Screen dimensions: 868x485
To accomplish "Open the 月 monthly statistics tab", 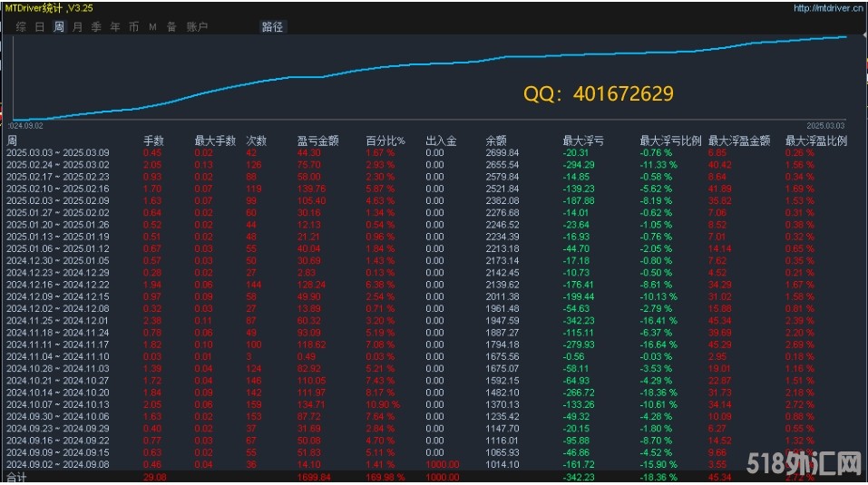I will pyautogui.click(x=77, y=27).
